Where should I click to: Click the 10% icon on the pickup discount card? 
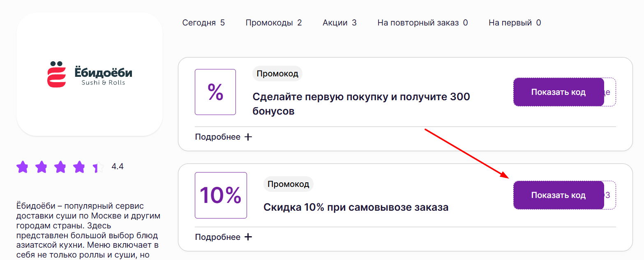point(221,195)
